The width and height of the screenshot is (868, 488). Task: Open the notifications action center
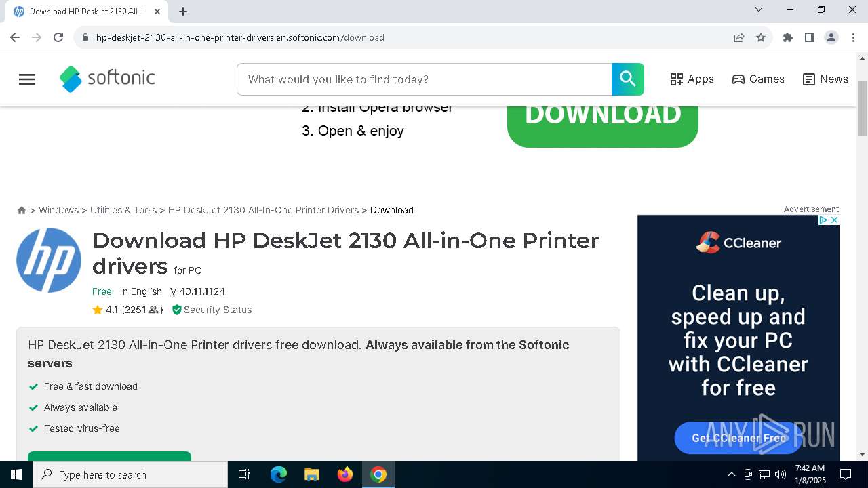tap(846, 474)
